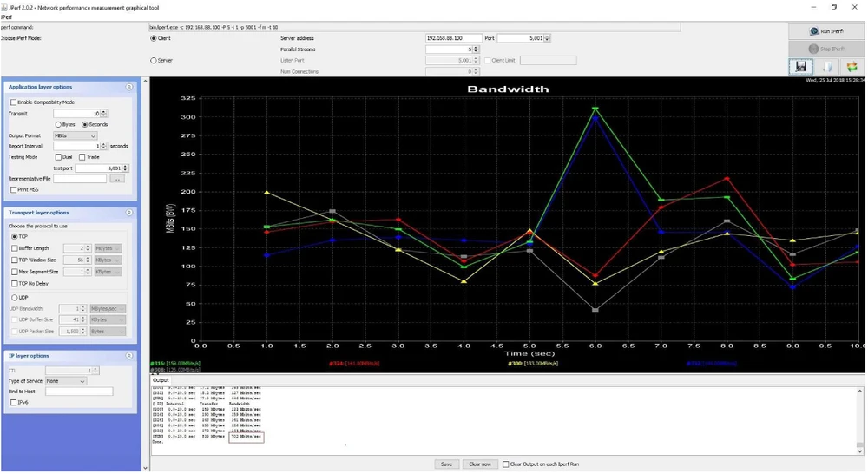Switch to the Output tab

(x=161, y=380)
